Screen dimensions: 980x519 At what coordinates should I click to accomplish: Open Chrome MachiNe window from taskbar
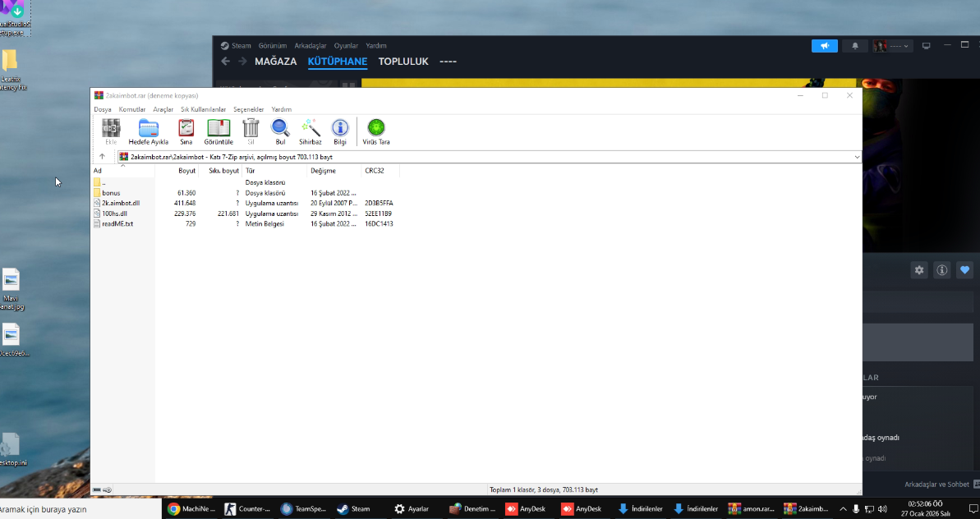191,508
